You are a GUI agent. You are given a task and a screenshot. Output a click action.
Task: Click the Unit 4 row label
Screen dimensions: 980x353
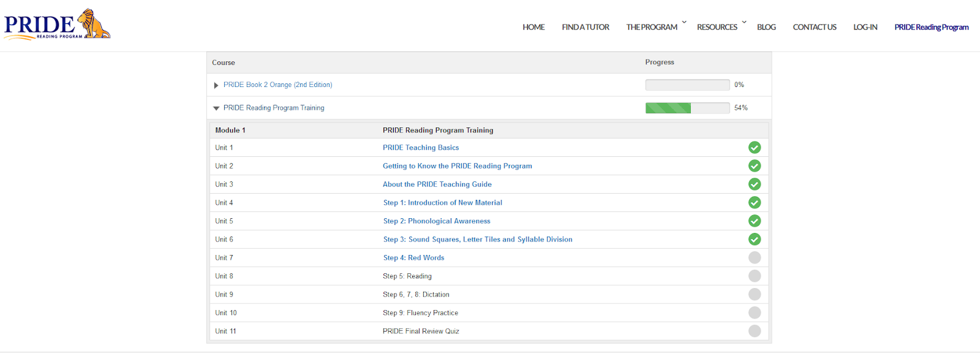[224, 203]
